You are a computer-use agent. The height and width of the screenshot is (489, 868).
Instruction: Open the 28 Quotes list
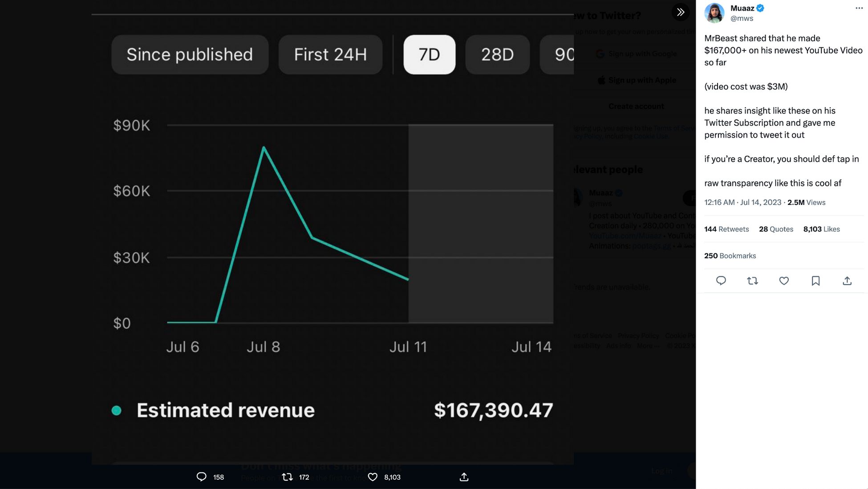tap(776, 229)
